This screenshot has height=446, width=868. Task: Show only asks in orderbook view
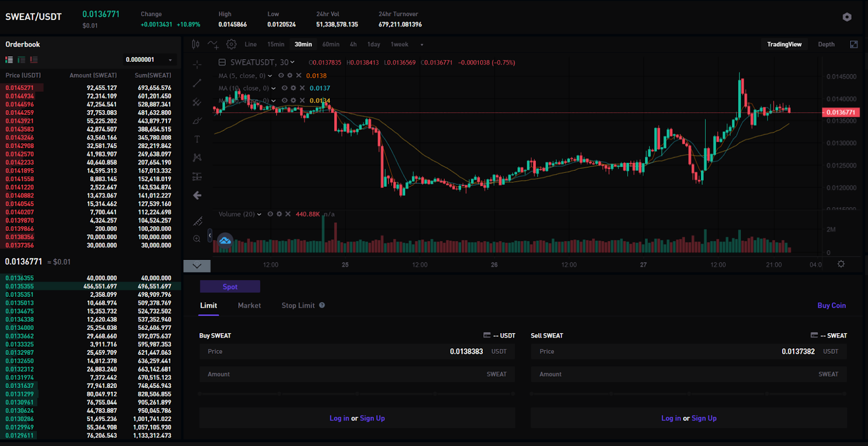click(x=34, y=60)
